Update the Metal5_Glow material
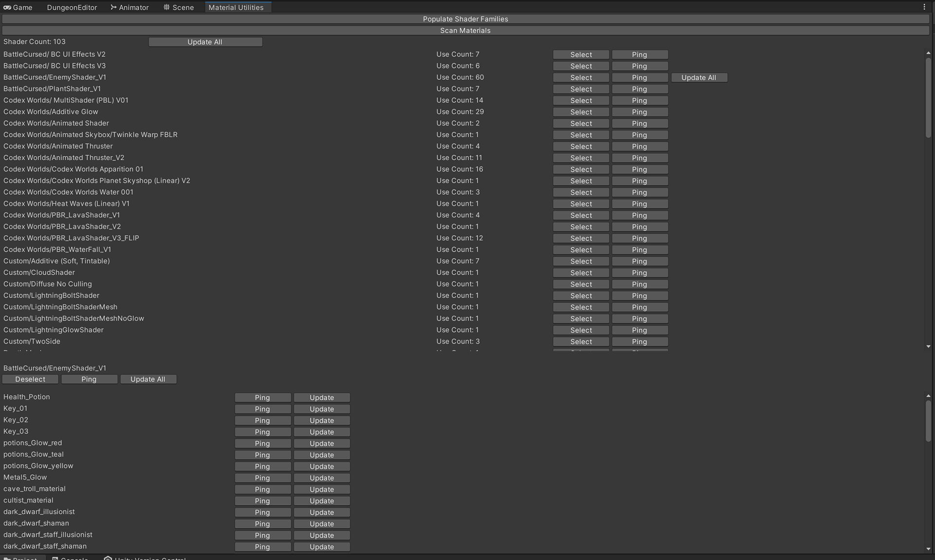The image size is (935, 560). pyautogui.click(x=322, y=478)
